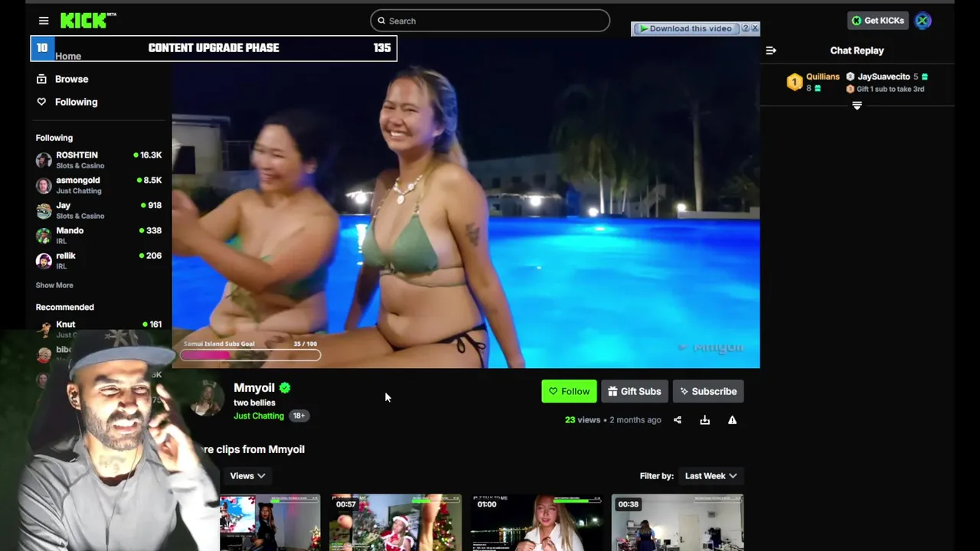Click the Download this video button
Screen dimensions: 980x551
tap(686, 28)
